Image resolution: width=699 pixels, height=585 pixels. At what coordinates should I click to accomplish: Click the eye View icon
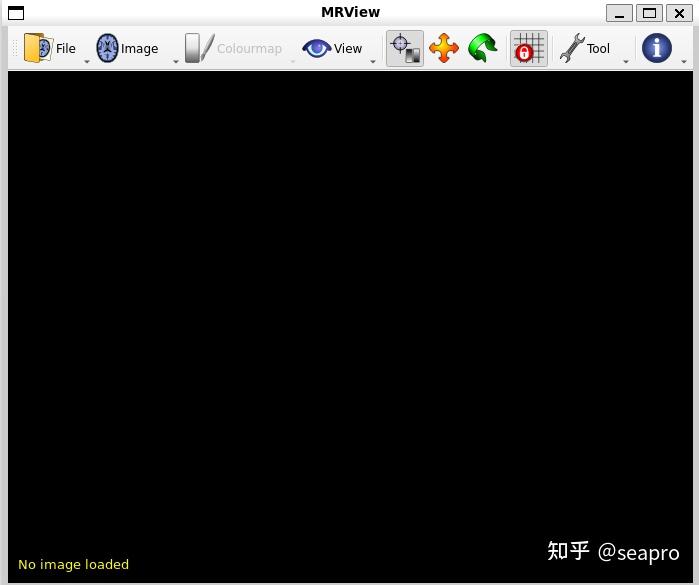(317, 48)
